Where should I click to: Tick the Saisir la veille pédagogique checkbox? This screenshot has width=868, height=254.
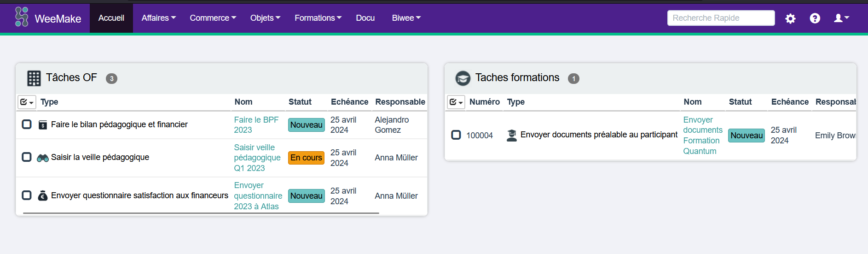tap(27, 157)
